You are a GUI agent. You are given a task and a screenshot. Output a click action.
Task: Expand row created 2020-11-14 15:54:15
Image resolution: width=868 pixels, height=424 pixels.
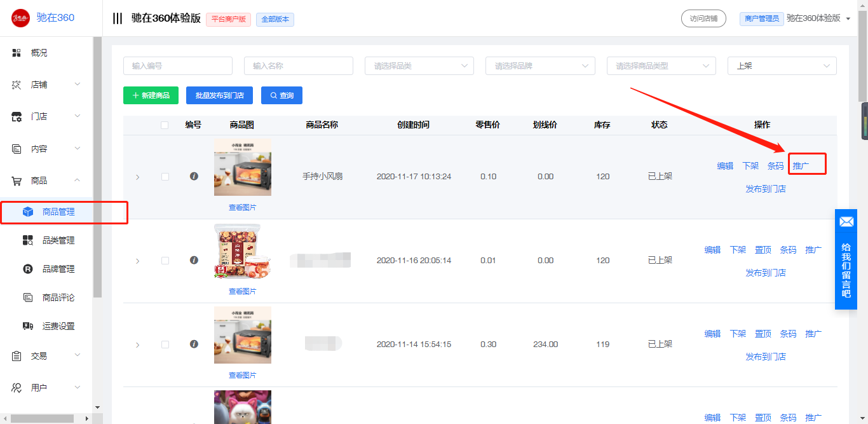coord(137,345)
